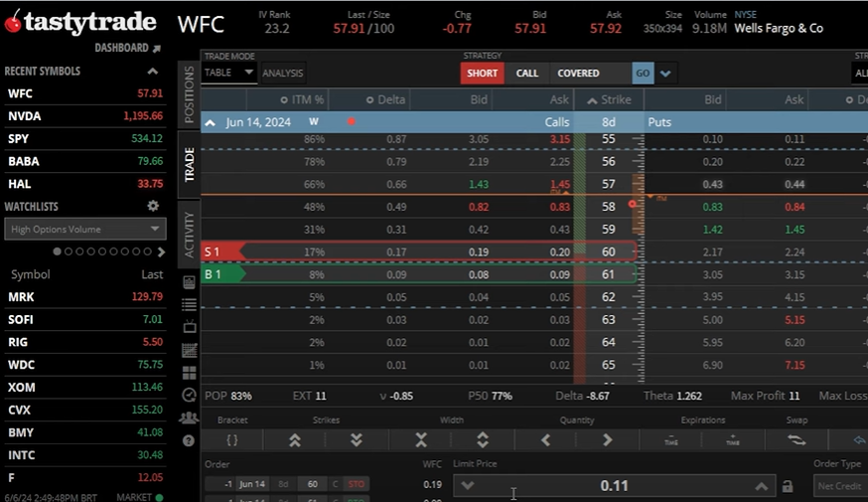The height and width of the screenshot is (502, 868).
Task: Toggle the limit price lock icon
Action: click(788, 486)
